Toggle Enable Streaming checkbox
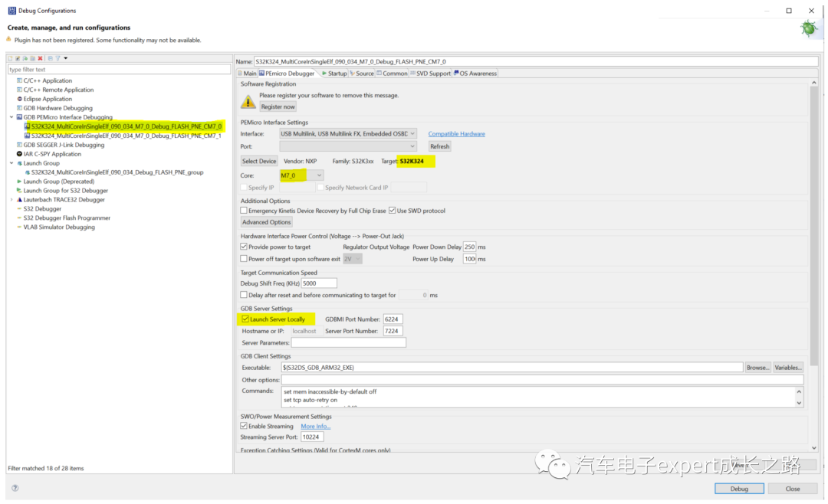Screen dimensions: 828x504 pos(244,426)
